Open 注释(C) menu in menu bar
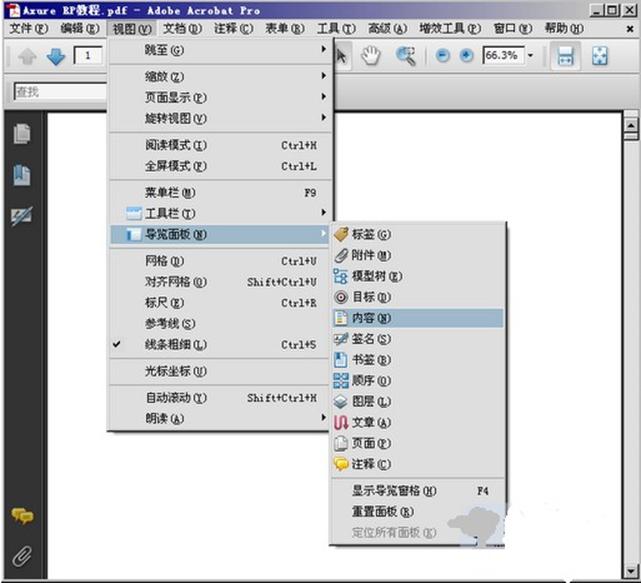 [233, 29]
